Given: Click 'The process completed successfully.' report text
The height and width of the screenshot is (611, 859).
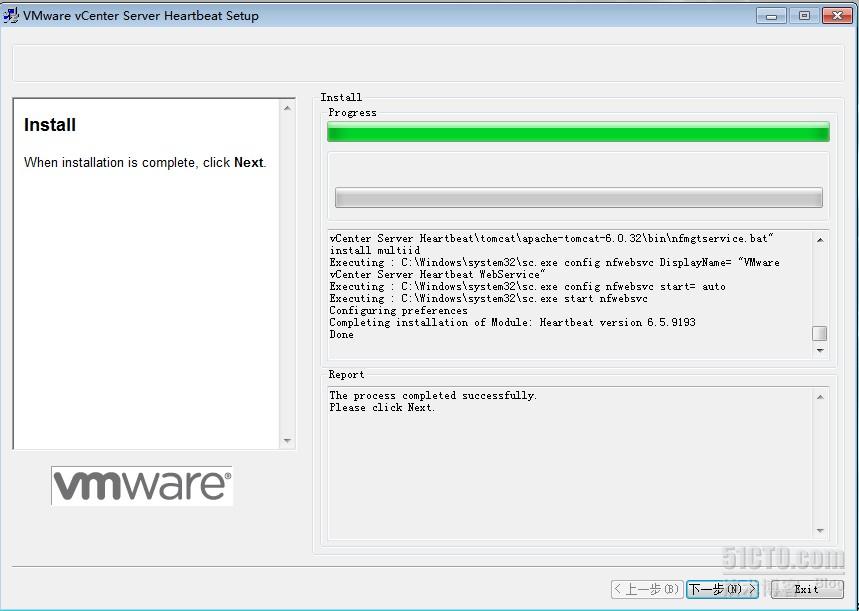Looking at the screenshot, I should [x=433, y=395].
